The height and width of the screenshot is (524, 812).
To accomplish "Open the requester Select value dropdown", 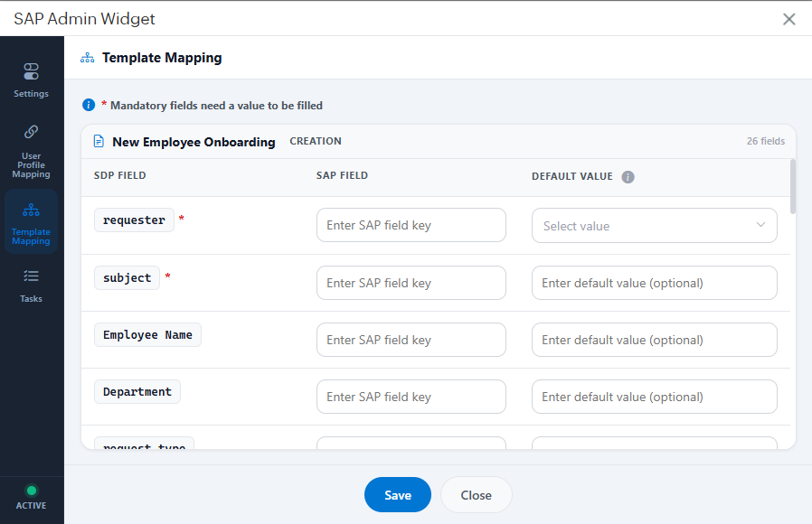I will (x=654, y=226).
